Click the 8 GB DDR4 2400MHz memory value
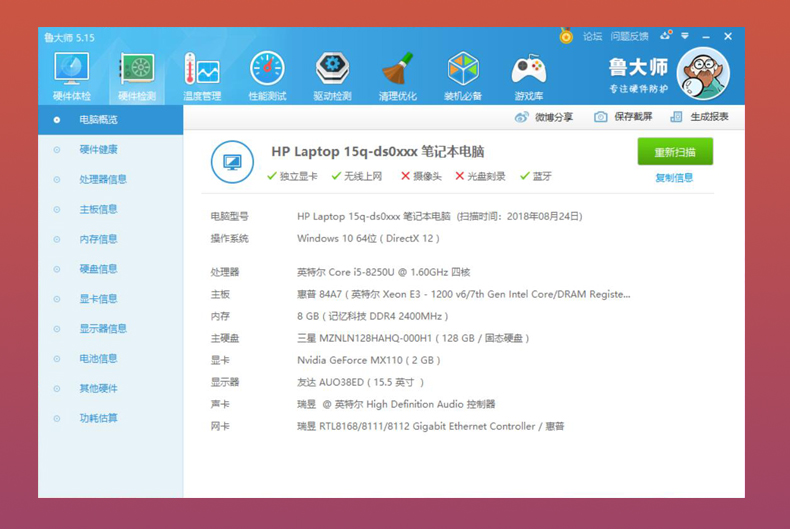Viewport: 790px width, 529px height. pyautogui.click(x=372, y=316)
